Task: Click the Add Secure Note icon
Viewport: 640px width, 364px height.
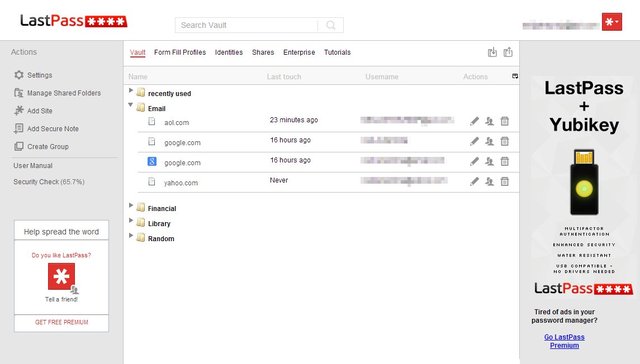Action: point(19,129)
